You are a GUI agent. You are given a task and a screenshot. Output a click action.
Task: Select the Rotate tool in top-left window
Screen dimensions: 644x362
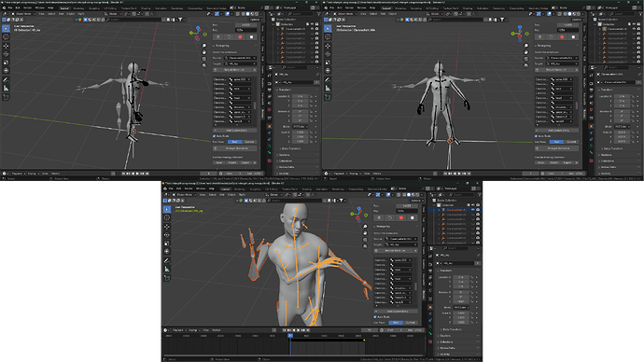coord(6,54)
